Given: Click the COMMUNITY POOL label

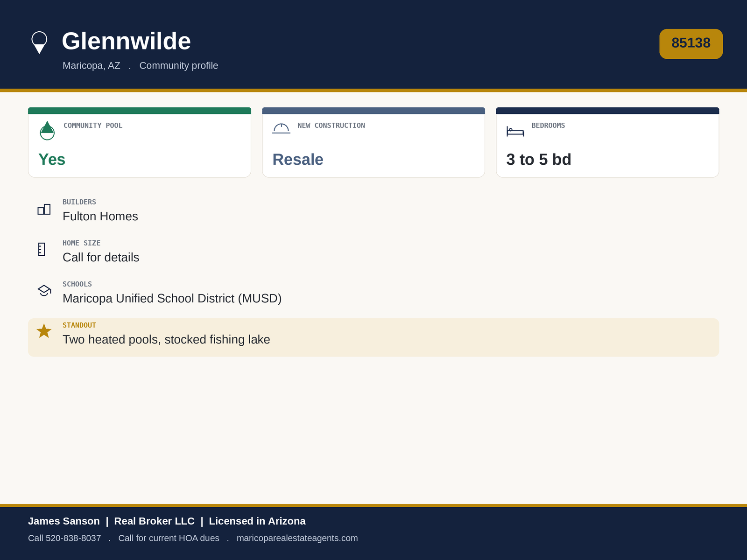Looking at the screenshot, I should (93, 126).
